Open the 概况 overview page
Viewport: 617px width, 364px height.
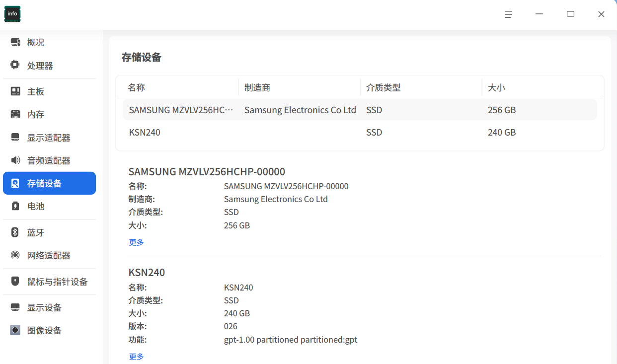pos(49,43)
